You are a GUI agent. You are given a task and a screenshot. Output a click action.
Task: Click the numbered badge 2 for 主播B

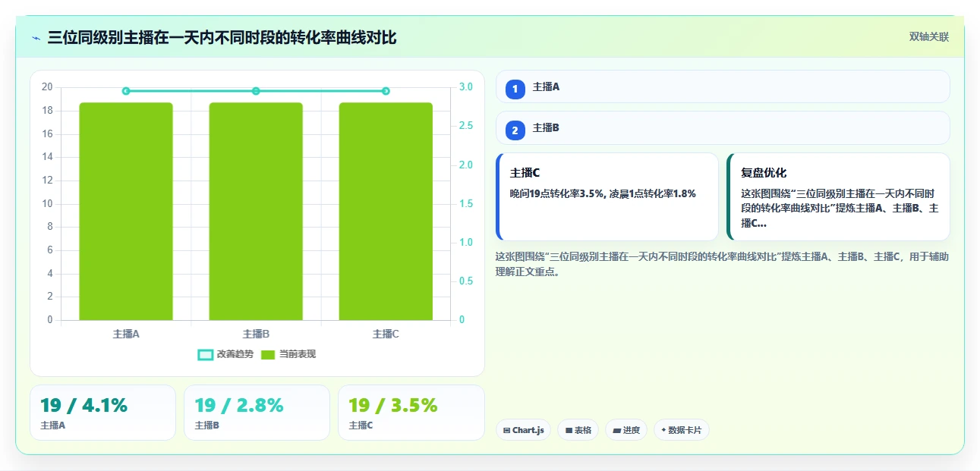[x=515, y=130]
